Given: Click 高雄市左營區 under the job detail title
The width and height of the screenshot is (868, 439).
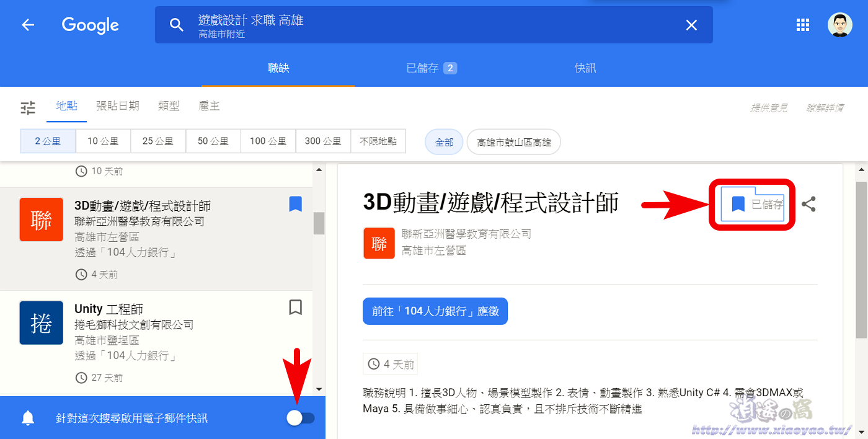Looking at the screenshot, I should (x=434, y=251).
